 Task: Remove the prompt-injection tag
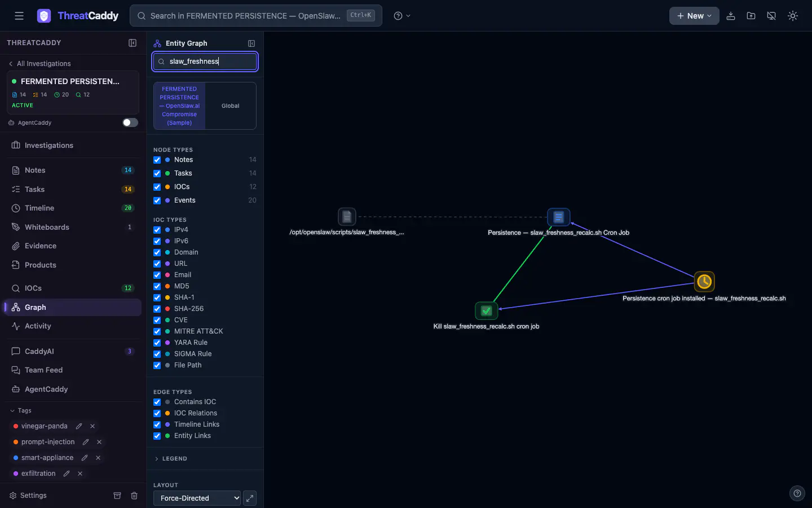99,442
